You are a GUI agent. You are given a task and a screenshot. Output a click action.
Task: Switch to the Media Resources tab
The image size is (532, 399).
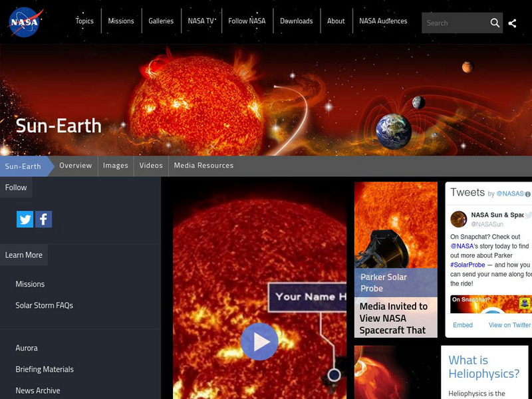[203, 166]
